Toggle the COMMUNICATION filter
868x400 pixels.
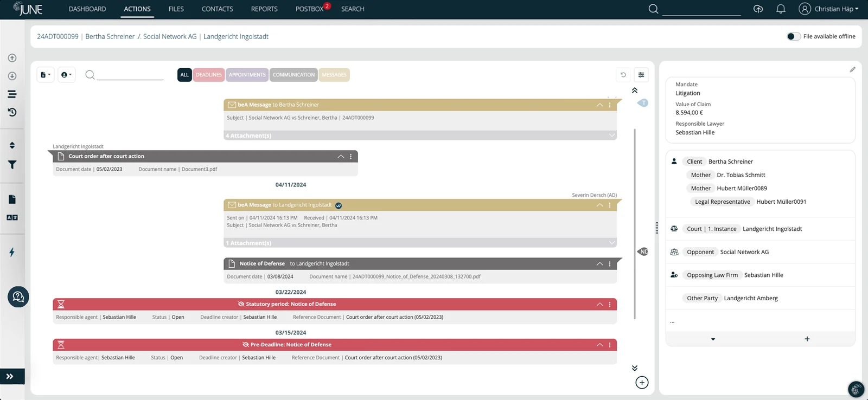point(293,75)
